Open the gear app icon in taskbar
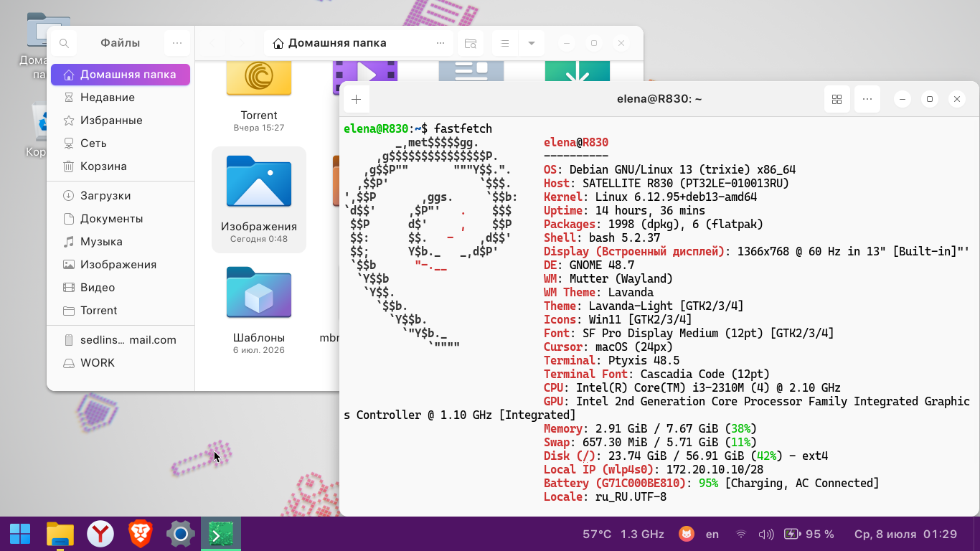The width and height of the screenshot is (980, 551). click(x=181, y=534)
